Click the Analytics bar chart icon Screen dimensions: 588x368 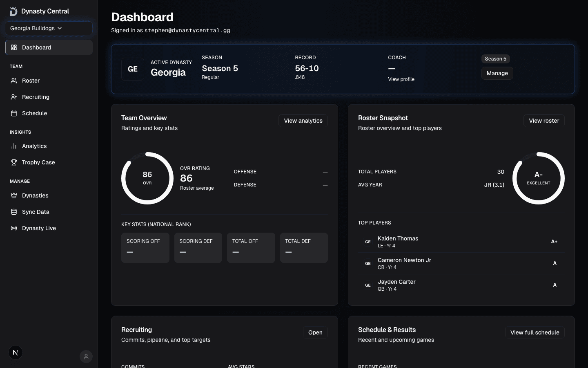point(14,146)
